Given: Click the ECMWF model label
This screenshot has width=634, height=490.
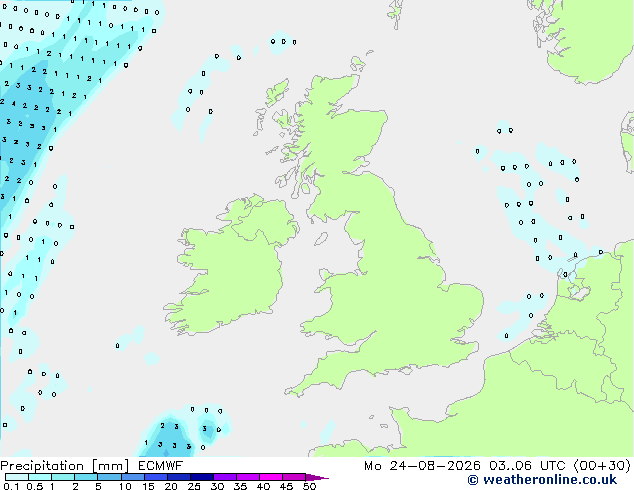Looking at the screenshot, I should pos(161,466).
